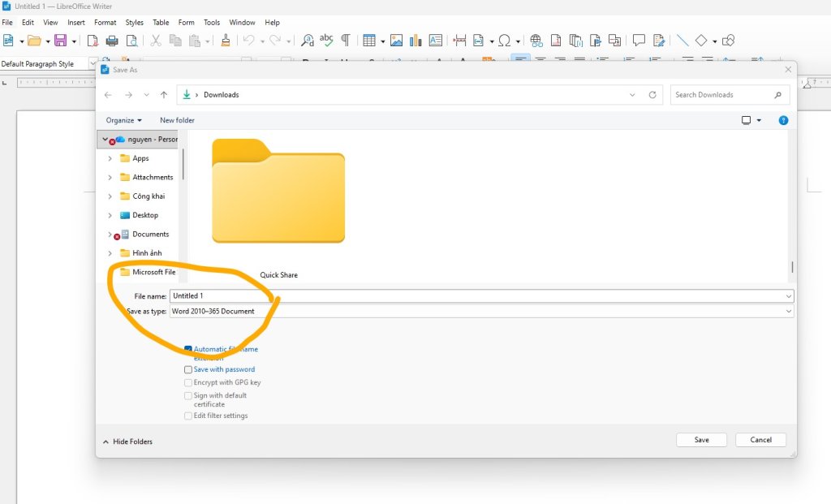
Task: Click the Insert Chart icon
Action: pyautogui.click(x=415, y=41)
